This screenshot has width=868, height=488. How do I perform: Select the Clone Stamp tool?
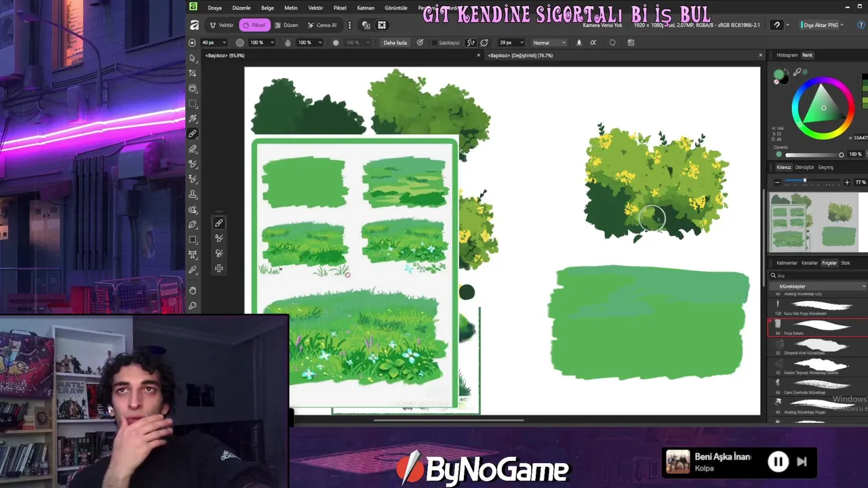(x=193, y=195)
